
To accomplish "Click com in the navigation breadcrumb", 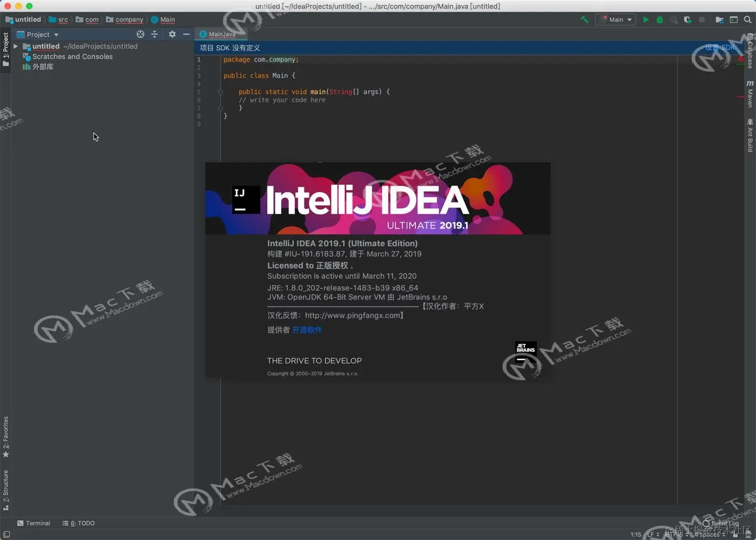I will point(87,19).
